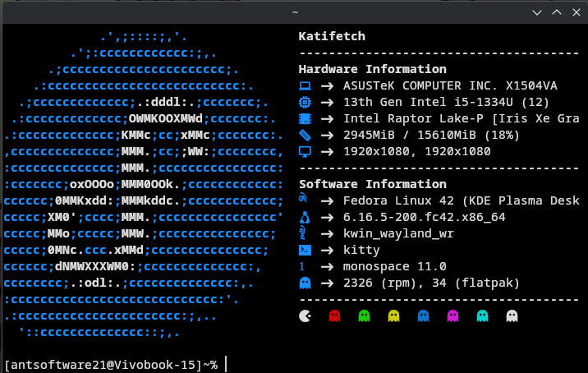The height and width of the screenshot is (373, 588).
Task: Click the red ghost color icon
Action: (334, 316)
